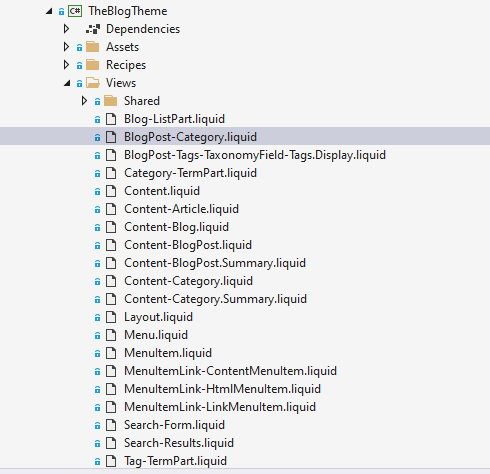Expand the Shared folder
Image resolution: width=490 pixels, height=474 pixels.
point(84,101)
